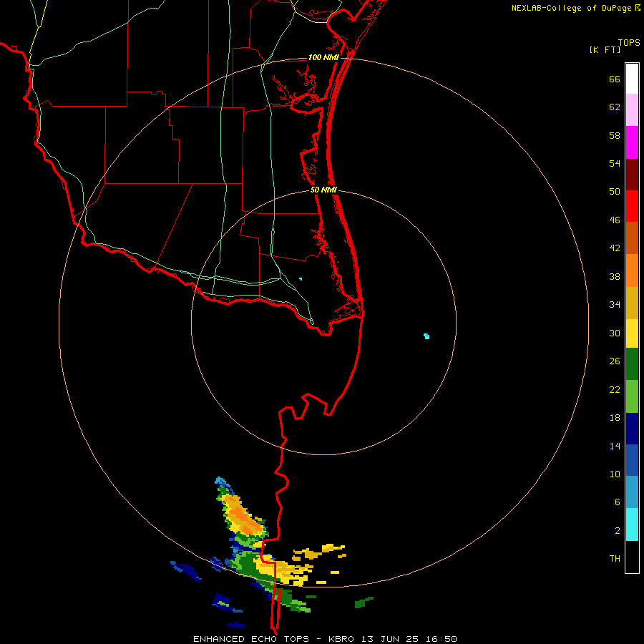Click the legend value 14

(x=615, y=446)
